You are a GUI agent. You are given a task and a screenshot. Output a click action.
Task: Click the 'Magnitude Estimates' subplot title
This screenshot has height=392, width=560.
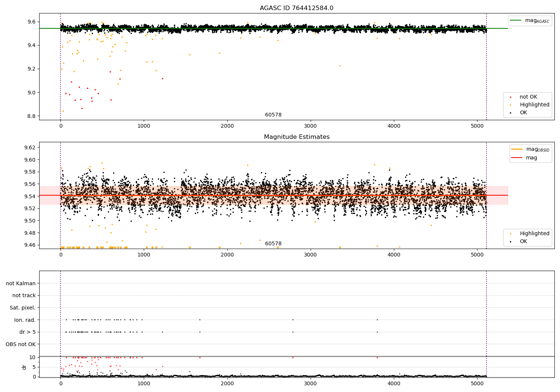(297, 137)
